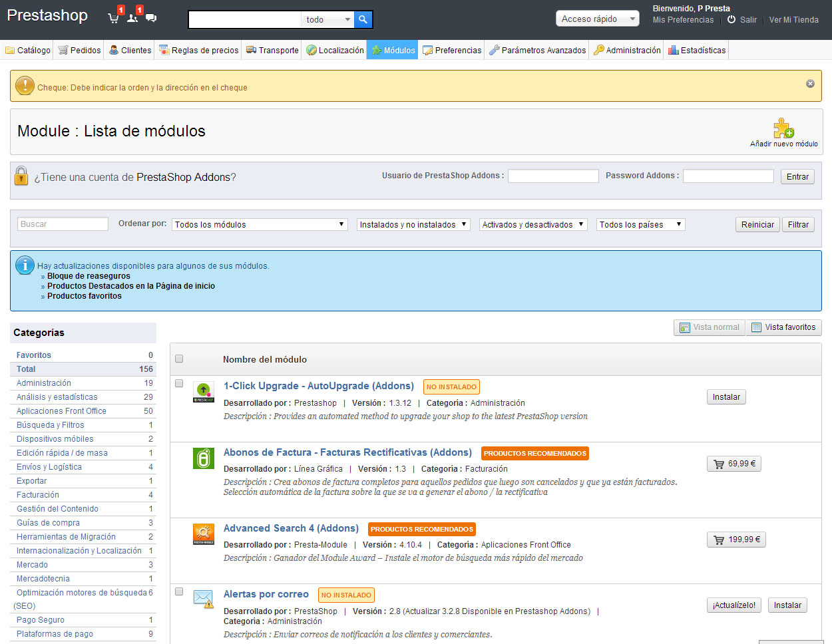Open the customer messages notification icon

(x=151, y=18)
